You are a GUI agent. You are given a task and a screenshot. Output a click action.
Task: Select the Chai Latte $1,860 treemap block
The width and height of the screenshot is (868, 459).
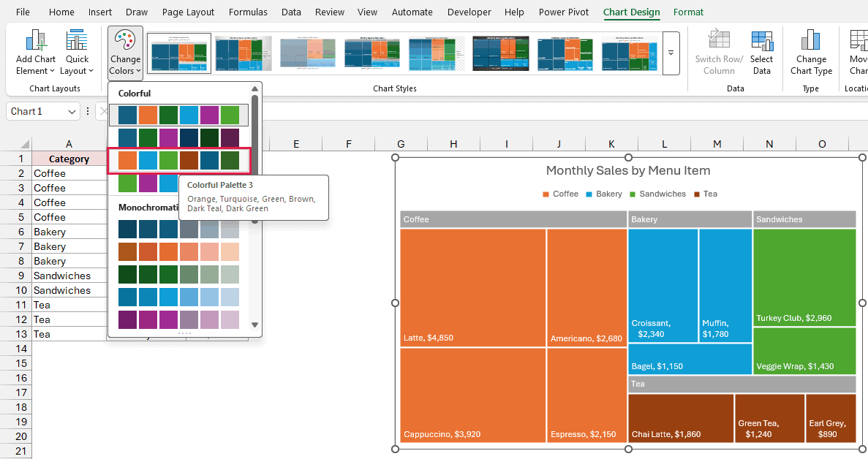coord(681,417)
